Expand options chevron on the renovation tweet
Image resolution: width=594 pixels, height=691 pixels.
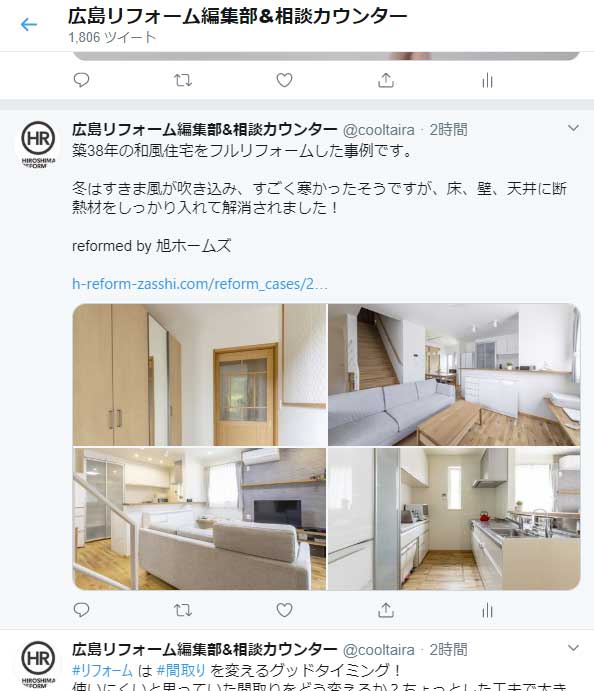click(x=573, y=128)
